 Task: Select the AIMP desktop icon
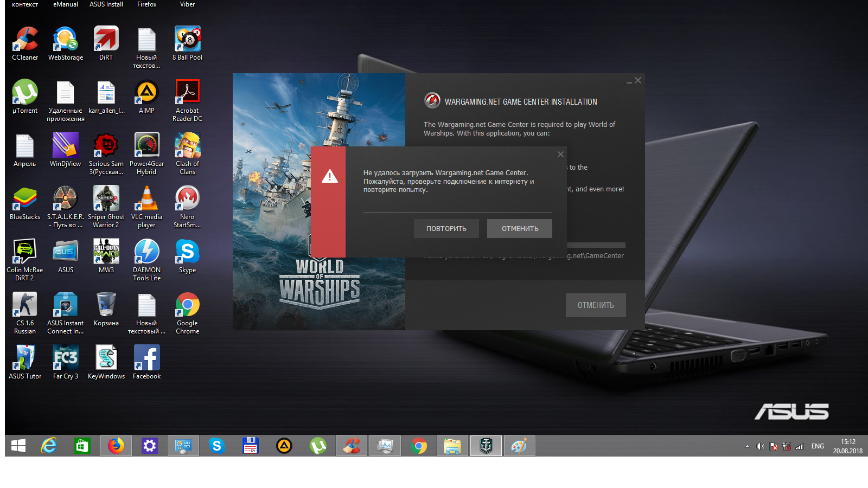(x=146, y=97)
